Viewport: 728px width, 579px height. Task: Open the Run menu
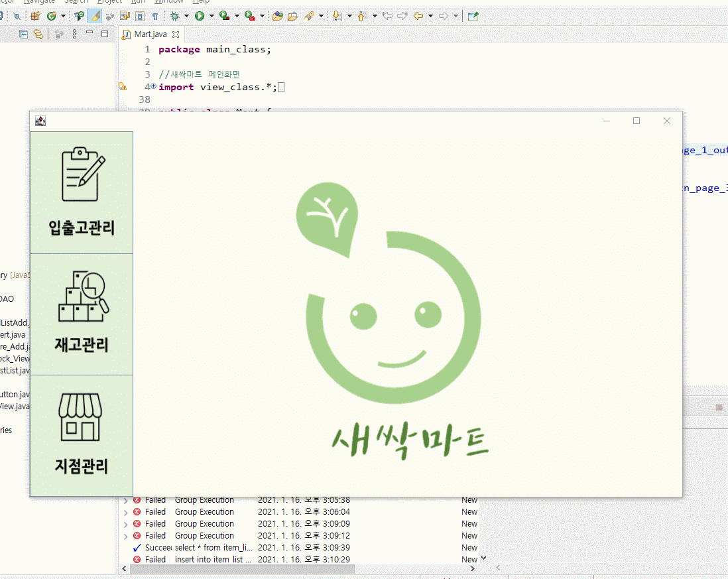pyautogui.click(x=138, y=1)
